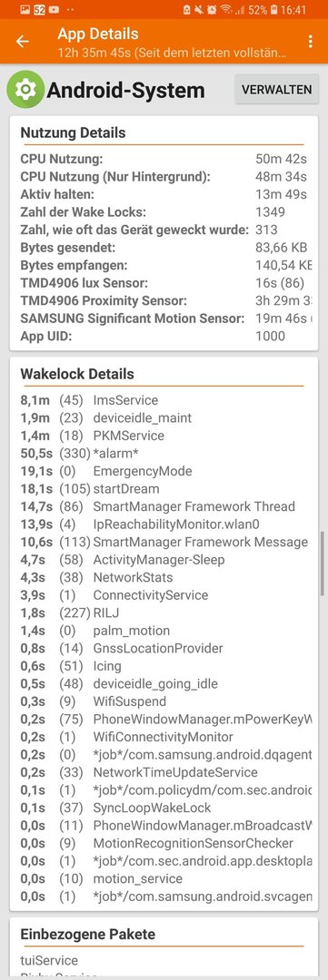Tap the battery status icon

tap(283, 9)
